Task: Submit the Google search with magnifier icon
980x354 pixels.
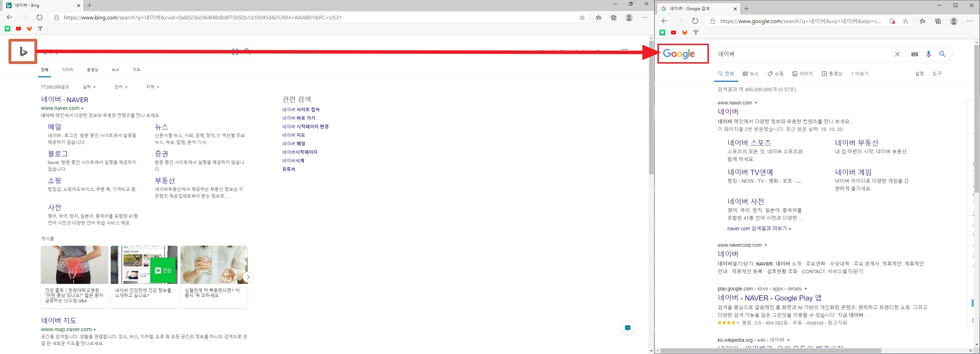Action: click(942, 54)
